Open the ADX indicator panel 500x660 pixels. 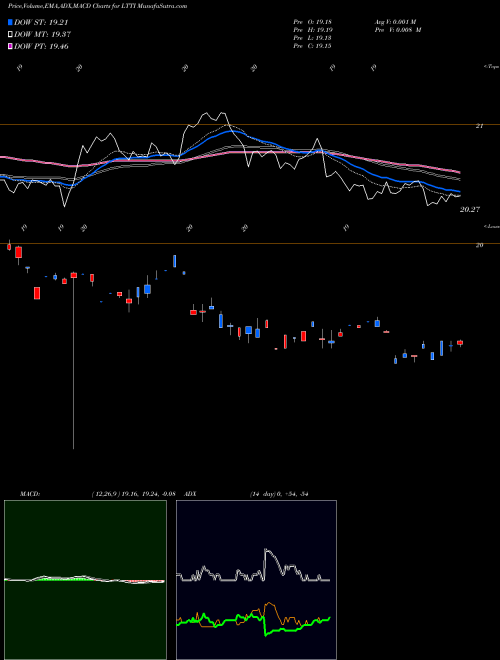256,580
